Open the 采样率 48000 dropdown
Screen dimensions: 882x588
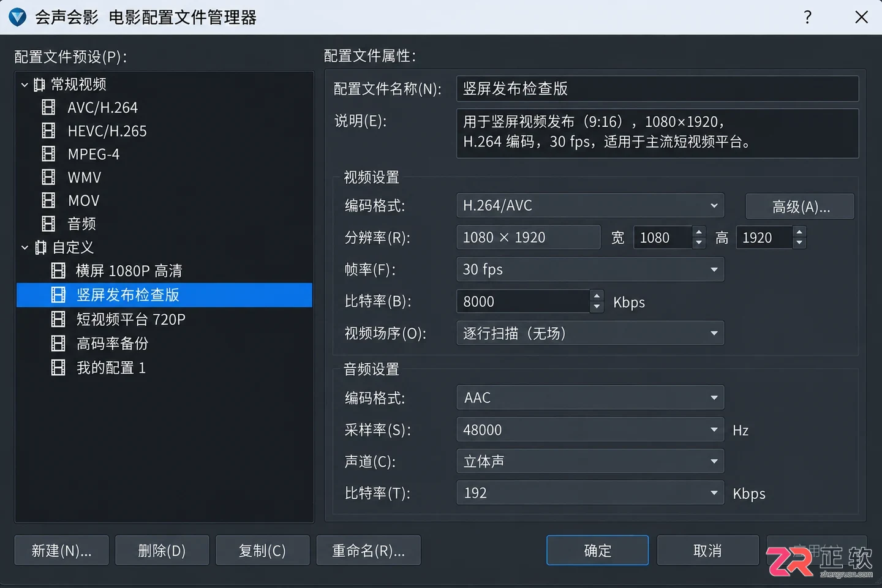[x=590, y=429]
